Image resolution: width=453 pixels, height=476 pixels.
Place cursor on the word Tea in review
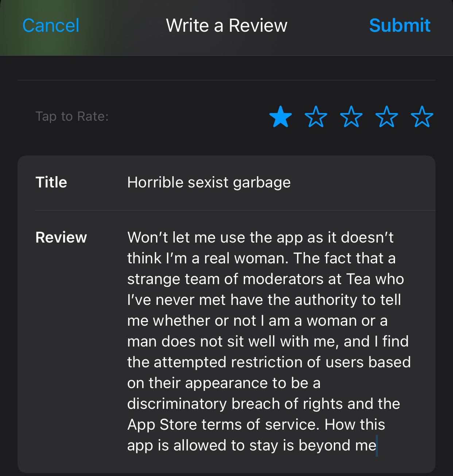(358, 279)
